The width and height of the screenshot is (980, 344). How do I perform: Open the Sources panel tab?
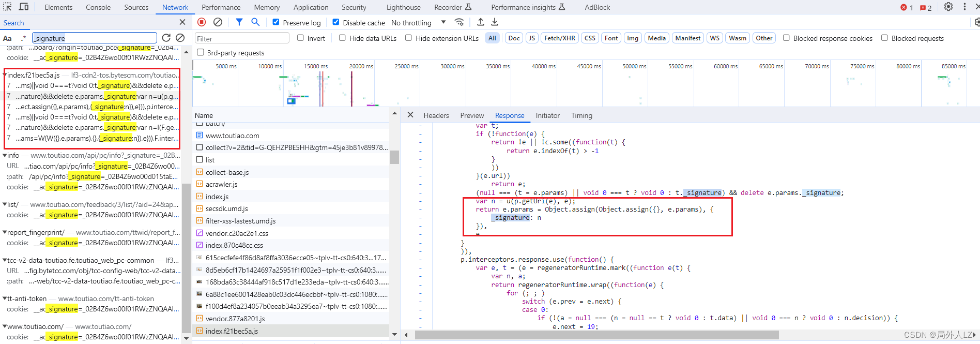(136, 7)
